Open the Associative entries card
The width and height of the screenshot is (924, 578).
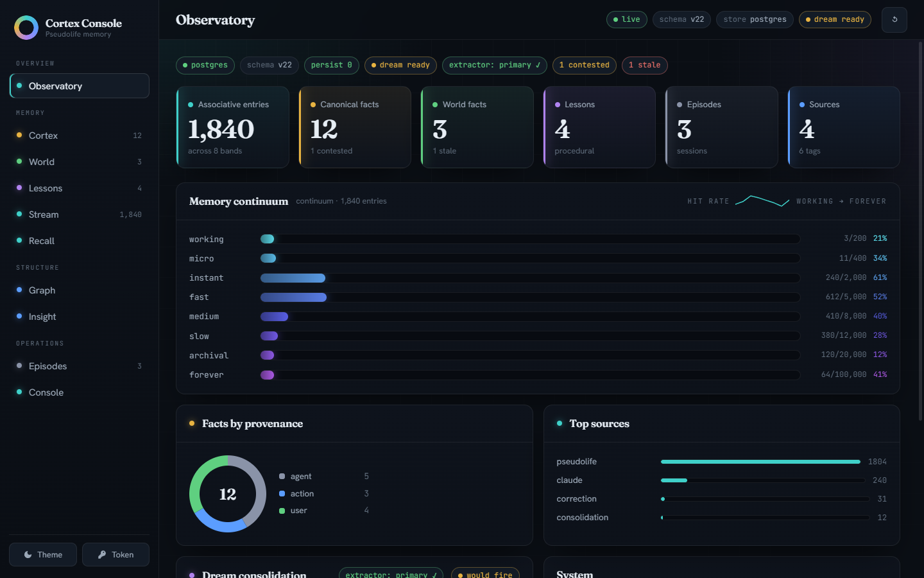(233, 127)
